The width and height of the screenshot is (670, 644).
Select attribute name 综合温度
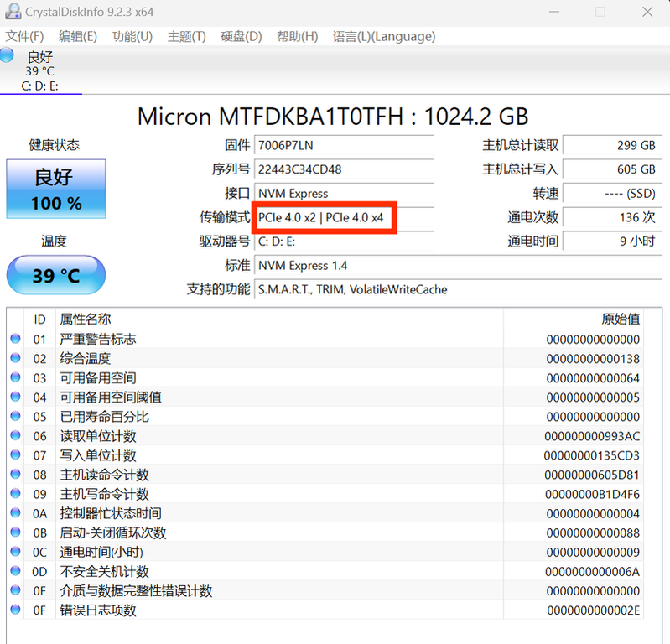click(85, 359)
